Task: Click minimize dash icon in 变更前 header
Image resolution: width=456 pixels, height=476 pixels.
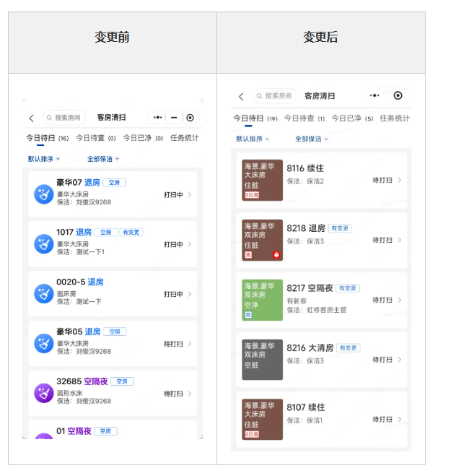Action: coord(174,118)
